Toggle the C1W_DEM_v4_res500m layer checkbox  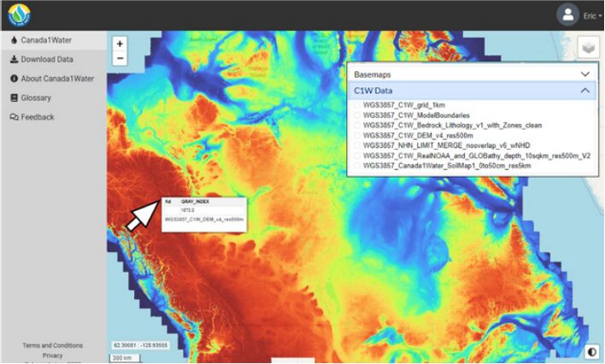click(357, 136)
